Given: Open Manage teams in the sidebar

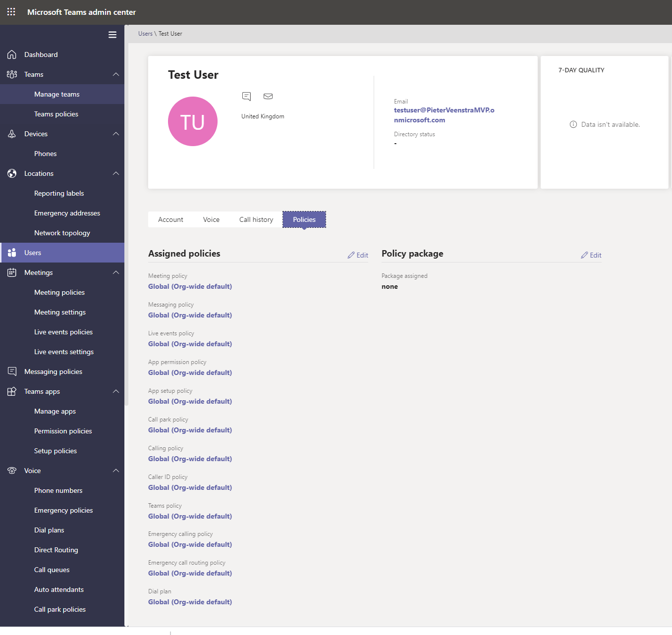Looking at the screenshot, I should pos(62,94).
